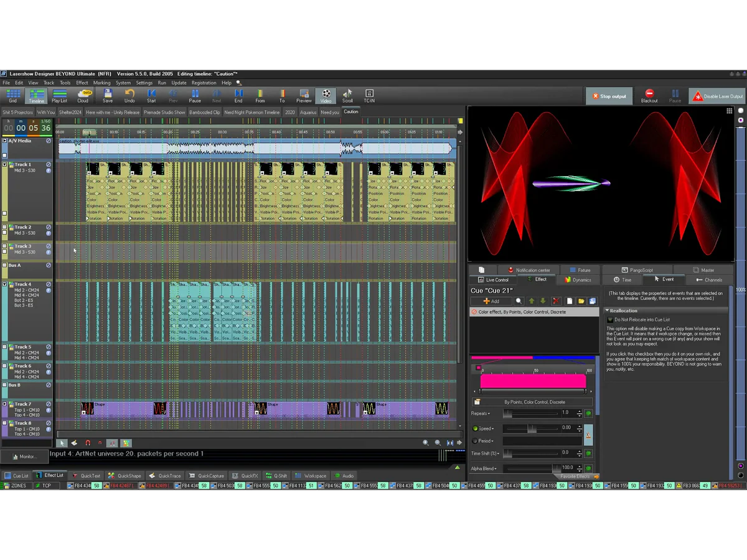Switch to the Aquarius timeline tab
The image size is (747, 560).
(308, 112)
